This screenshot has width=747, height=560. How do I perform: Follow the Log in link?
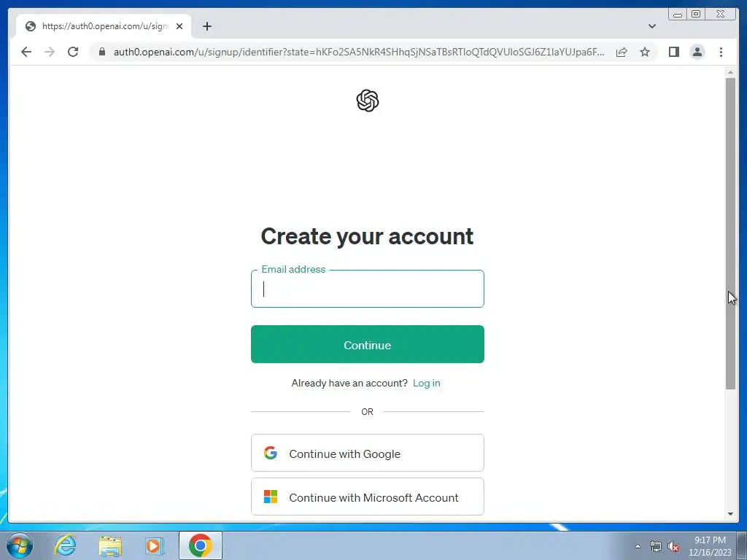click(426, 383)
